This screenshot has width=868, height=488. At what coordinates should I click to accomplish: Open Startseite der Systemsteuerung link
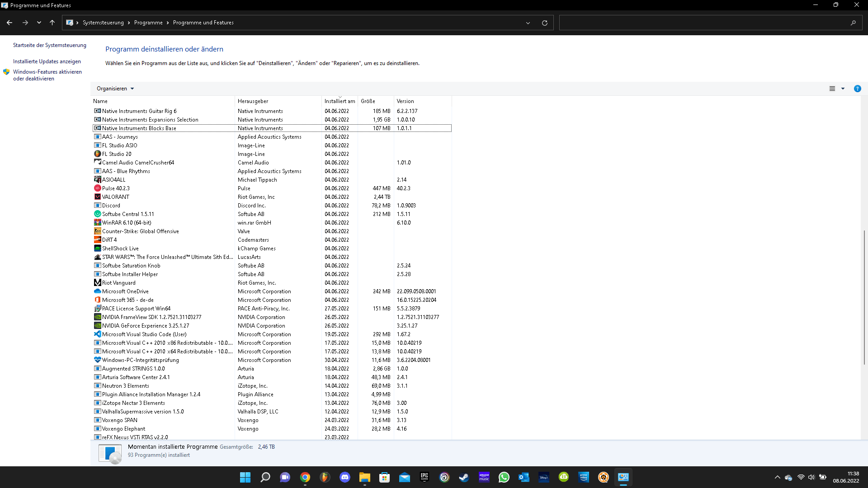49,45
